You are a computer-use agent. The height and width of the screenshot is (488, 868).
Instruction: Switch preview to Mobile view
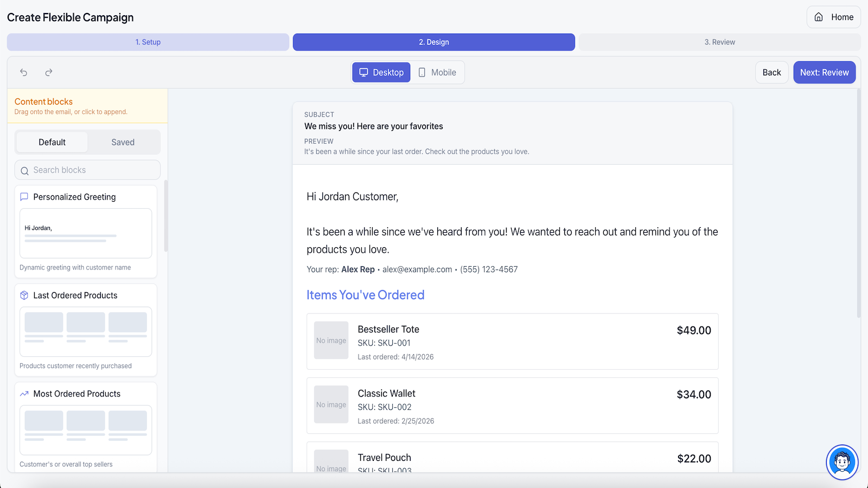(437, 72)
